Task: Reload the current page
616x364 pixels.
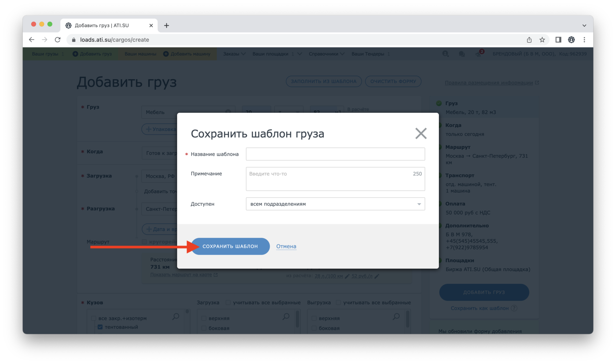Action: (58, 40)
